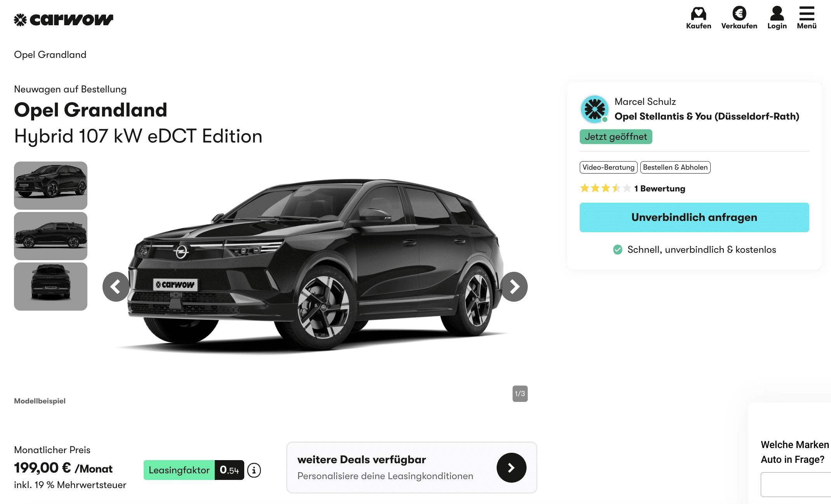Viewport: 831px width, 504px height.
Task: Click the Marken input field
Action: point(796,485)
